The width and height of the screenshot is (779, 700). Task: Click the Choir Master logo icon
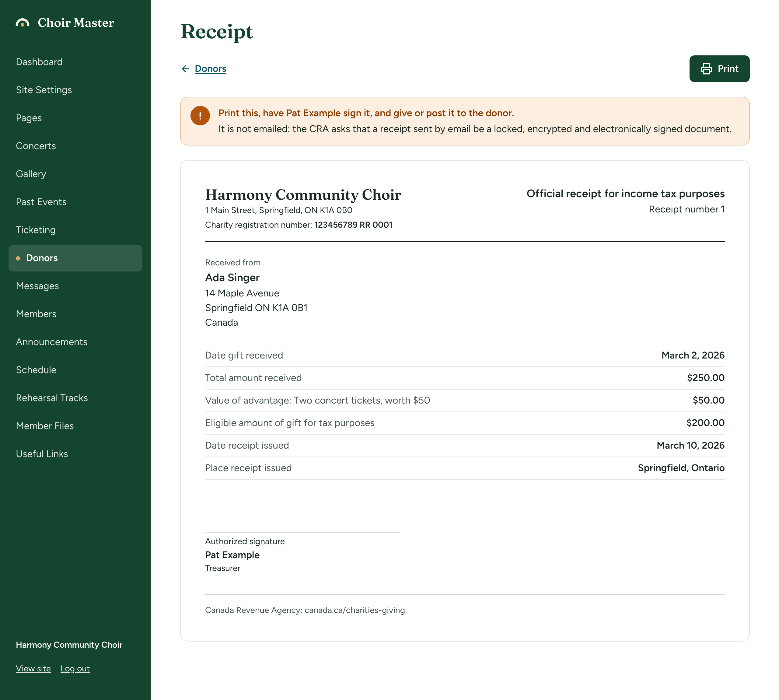point(22,23)
